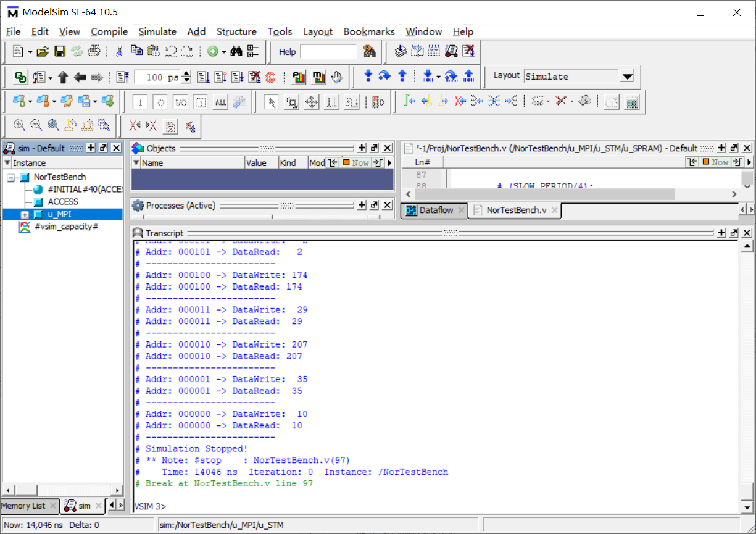Click the Restart simulation icon

123,77
